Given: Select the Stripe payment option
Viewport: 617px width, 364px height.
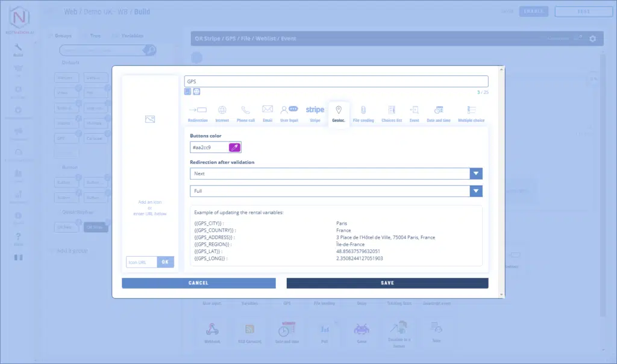Looking at the screenshot, I should 315,113.
